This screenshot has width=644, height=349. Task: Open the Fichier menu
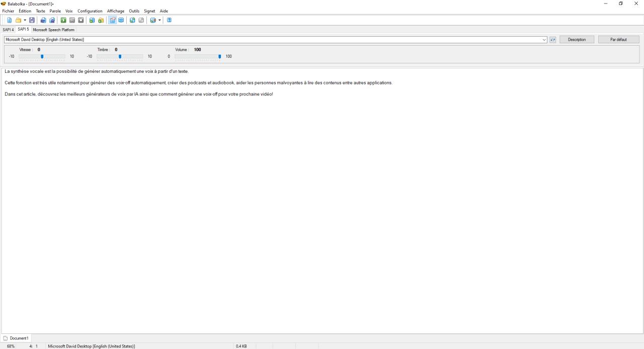click(8, 11)
